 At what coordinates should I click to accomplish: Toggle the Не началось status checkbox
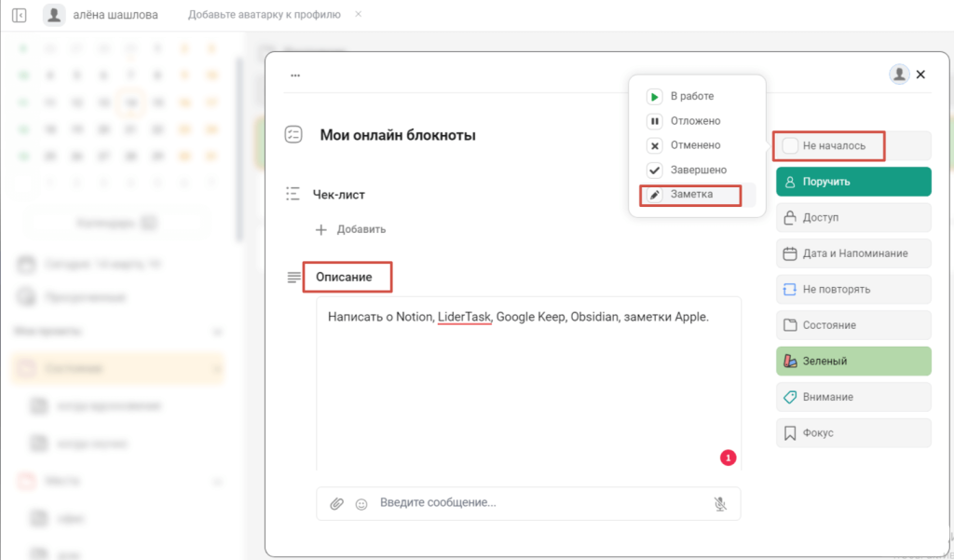click(x=791, y=145)
